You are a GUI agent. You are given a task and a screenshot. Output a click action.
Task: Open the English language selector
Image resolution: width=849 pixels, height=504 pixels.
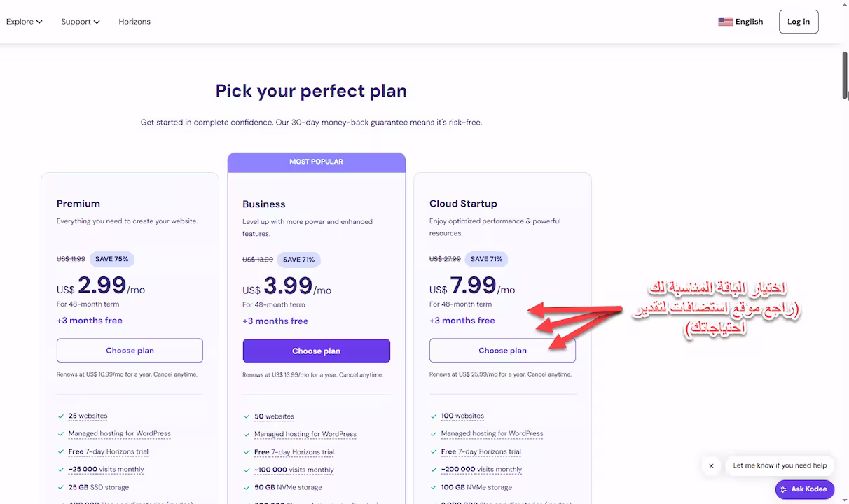point(740,22)
